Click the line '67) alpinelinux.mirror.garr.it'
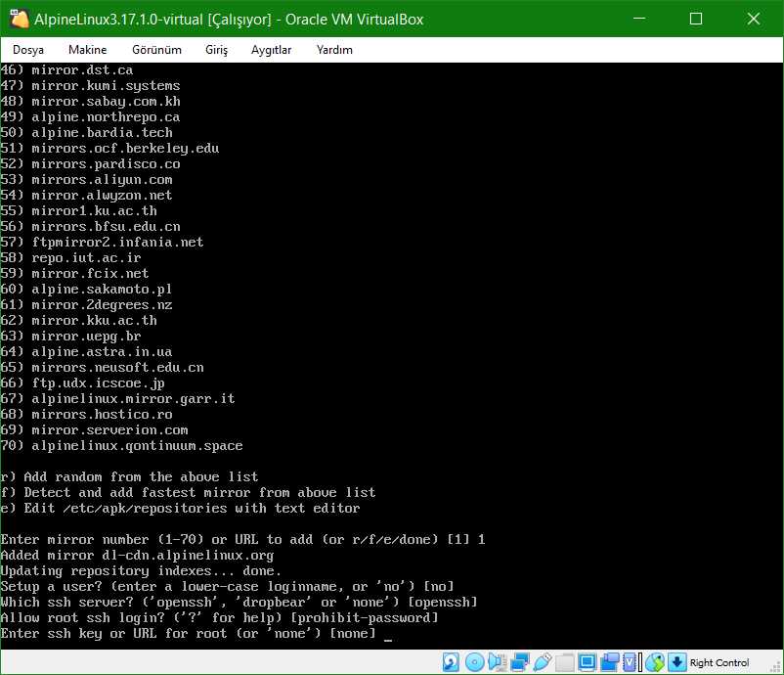 click(x=117, y=398)
